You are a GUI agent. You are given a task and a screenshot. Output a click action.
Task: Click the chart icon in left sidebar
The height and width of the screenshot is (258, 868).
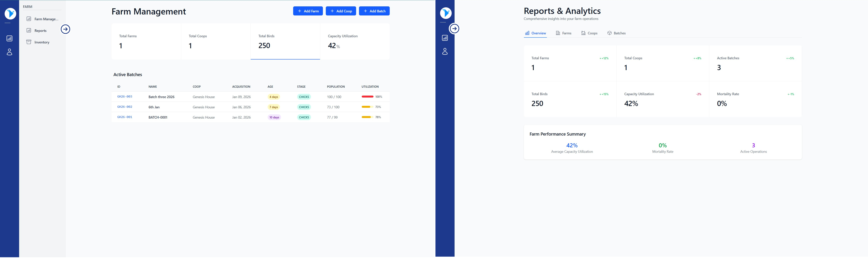coord(9,38)
